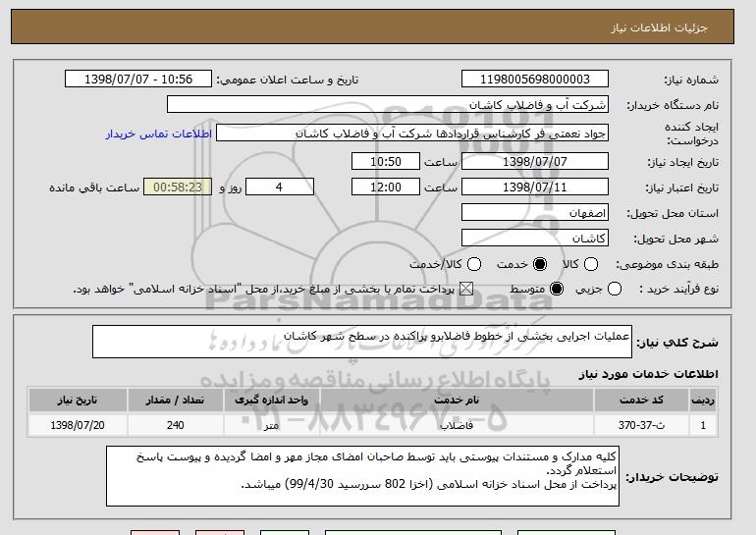The height and width of the screenshot is (535, 756).
Task: Toggle the اسناد خزانه اسلامی payment checkbox
Action: (x=465, y=290)
